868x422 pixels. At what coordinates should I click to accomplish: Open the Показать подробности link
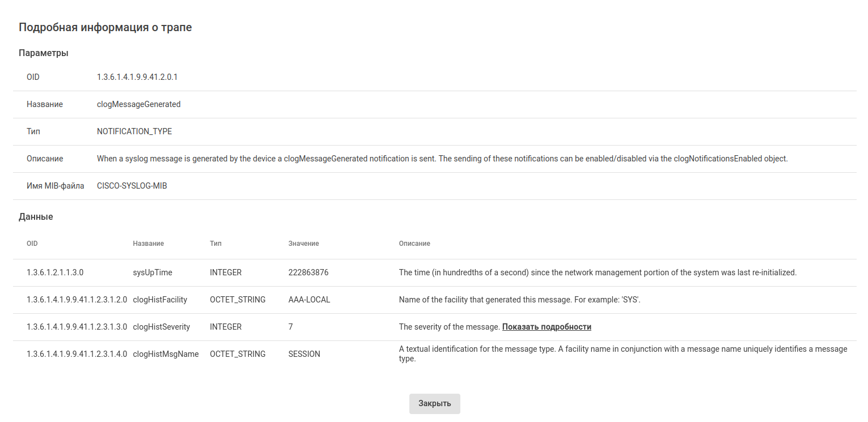(547, 327)
